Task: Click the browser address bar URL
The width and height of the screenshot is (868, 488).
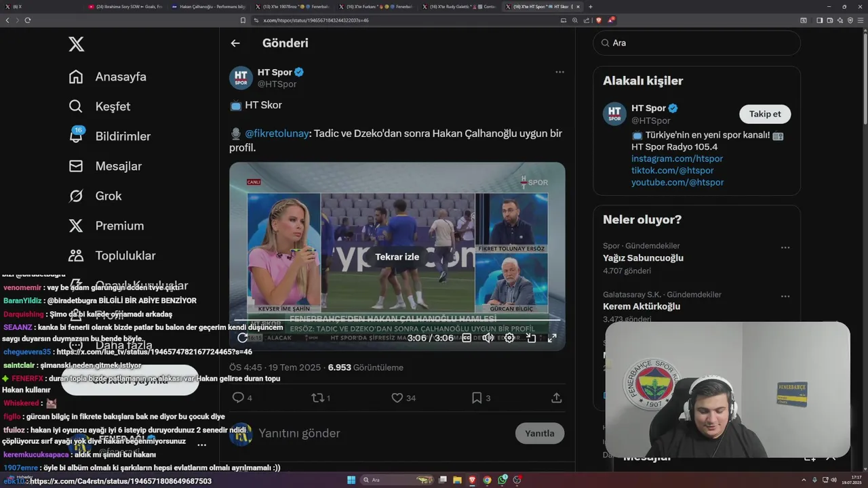Action: pyautogui.click(x=316, y=20)
